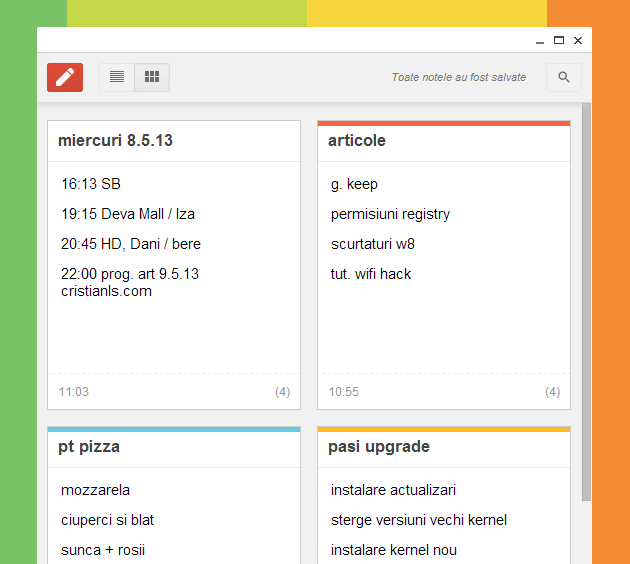Create a new note with the red pencil button

65,77
